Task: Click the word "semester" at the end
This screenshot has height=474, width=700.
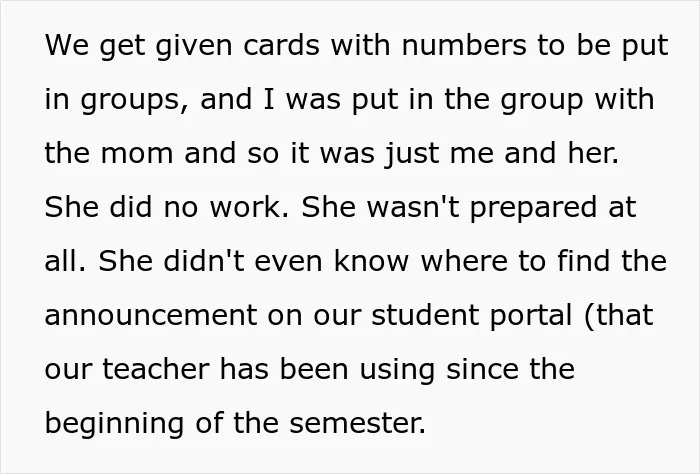Action: [357, 423]
